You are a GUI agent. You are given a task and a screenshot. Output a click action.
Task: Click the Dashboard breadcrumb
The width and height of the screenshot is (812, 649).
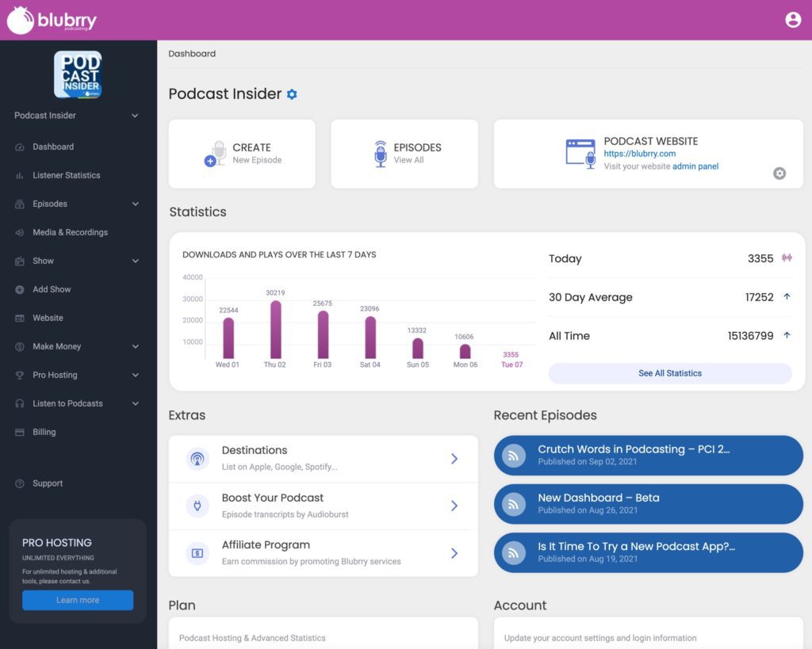click(x=192, y=54)
